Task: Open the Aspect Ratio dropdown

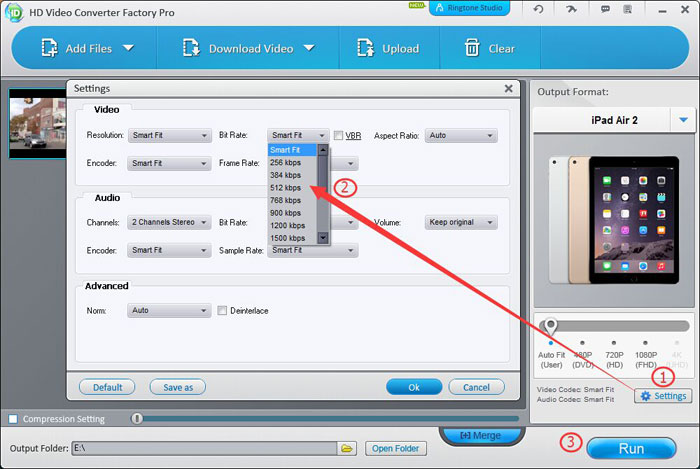Action: (x=461, y=135)
